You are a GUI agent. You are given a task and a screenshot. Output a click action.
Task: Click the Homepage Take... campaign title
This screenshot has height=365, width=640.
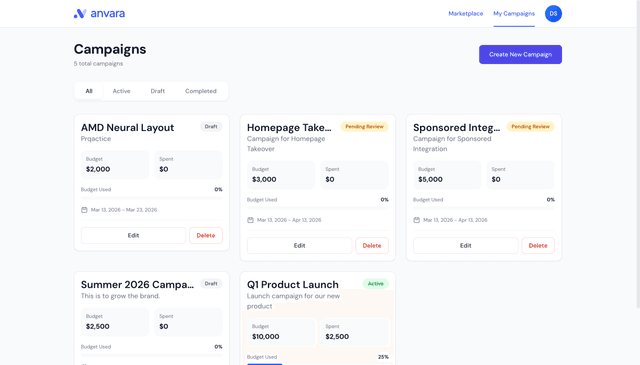tap(289, 127)
